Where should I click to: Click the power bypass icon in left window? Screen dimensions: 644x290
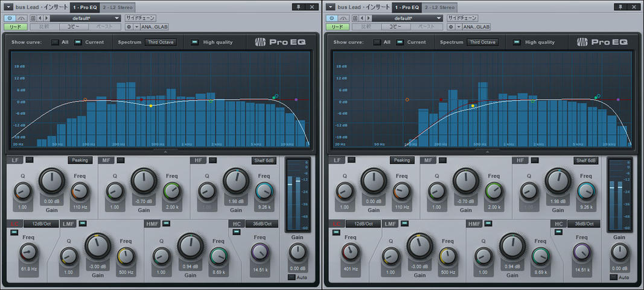[x=10, y=18]
